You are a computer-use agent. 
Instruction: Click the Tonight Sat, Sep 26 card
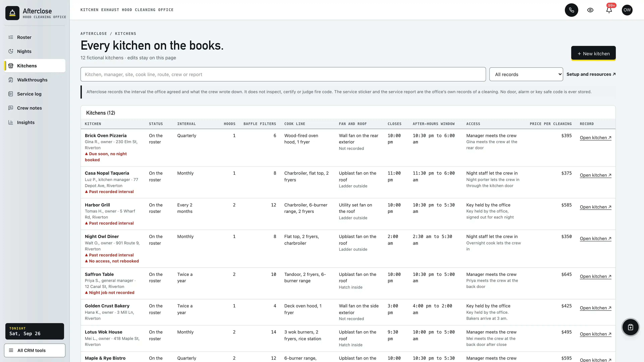(x=35, y=331)
